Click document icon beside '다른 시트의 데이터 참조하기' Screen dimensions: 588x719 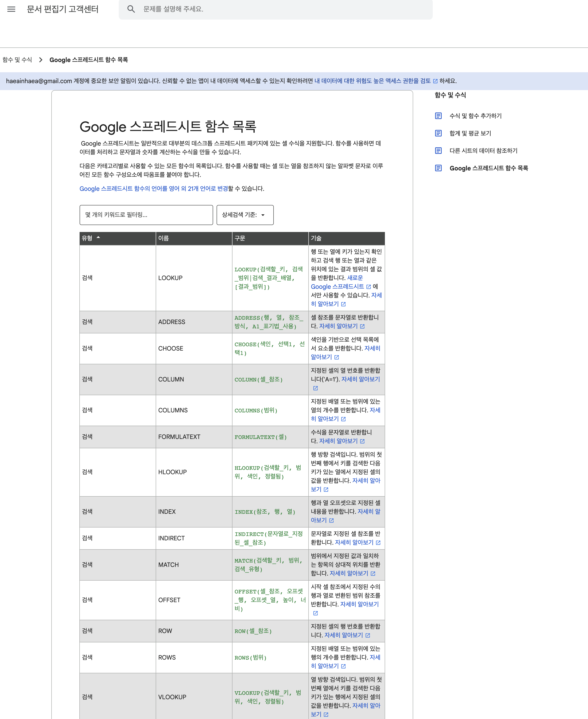pos(438,151)
